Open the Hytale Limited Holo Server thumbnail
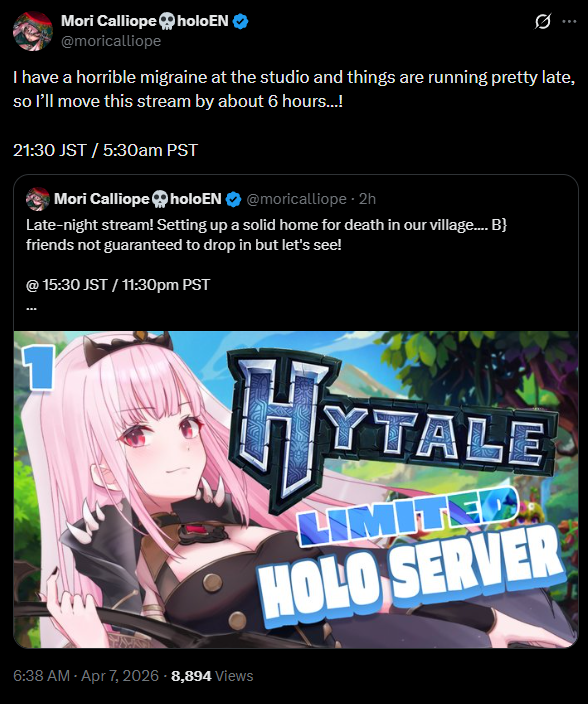The width and height of the screenshot is (588, 704). 296,489
